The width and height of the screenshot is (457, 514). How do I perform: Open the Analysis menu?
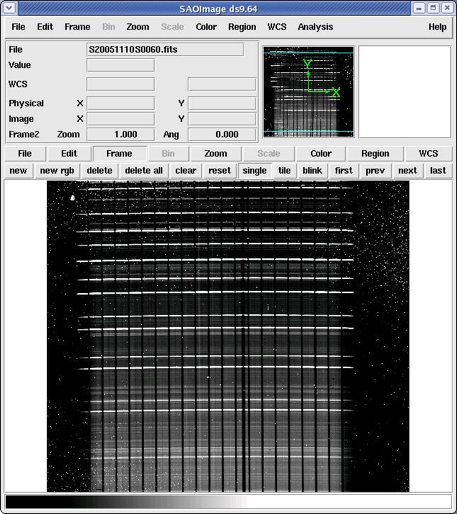(315, 27)
